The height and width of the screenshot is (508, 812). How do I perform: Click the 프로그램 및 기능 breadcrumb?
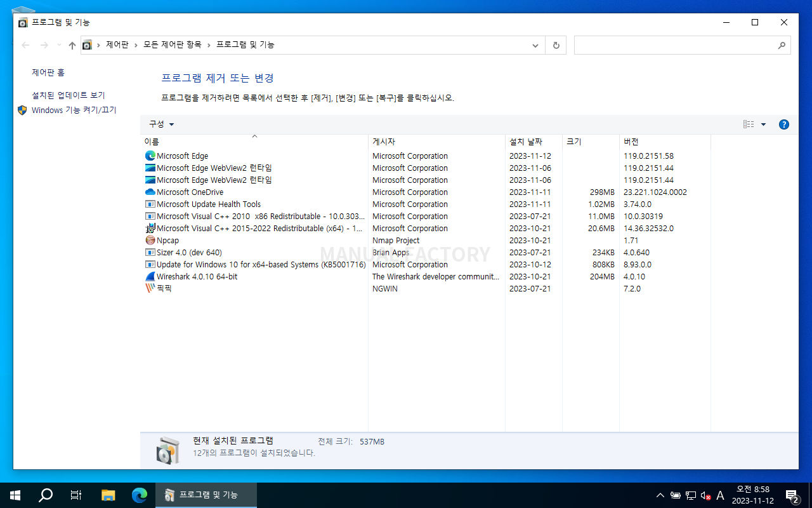coord(246,45)
